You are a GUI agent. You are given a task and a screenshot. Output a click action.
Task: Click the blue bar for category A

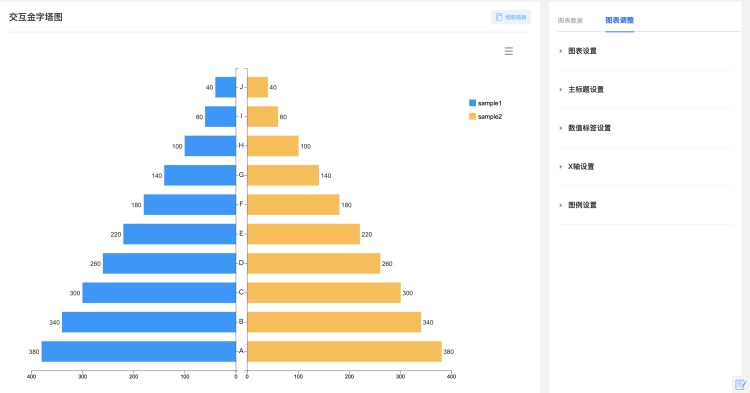(139, 351)
